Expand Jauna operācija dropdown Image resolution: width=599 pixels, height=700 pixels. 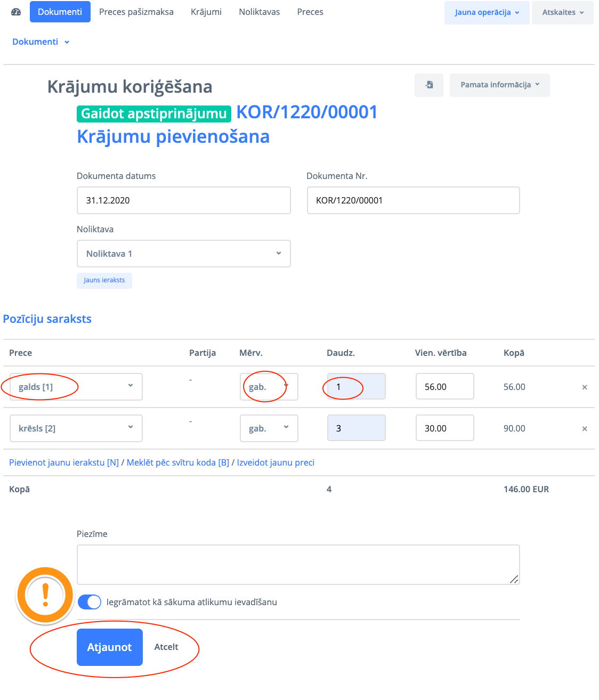click(x=487, y=12)
